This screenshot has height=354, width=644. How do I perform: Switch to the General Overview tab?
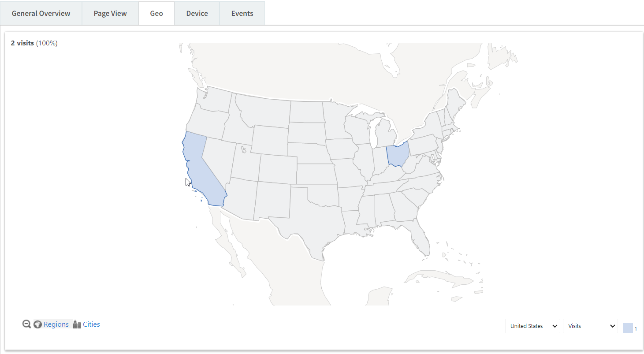(41, 13)
